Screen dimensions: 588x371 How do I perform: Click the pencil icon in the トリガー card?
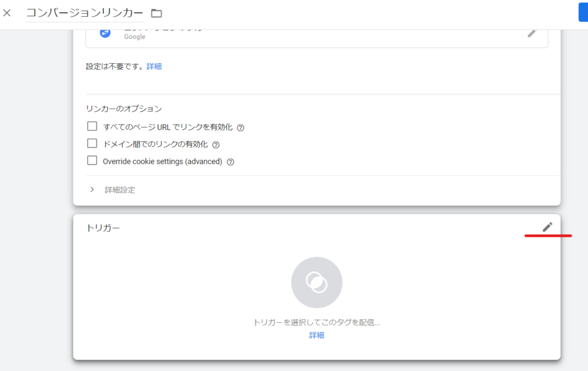click(x=547, y=227)
